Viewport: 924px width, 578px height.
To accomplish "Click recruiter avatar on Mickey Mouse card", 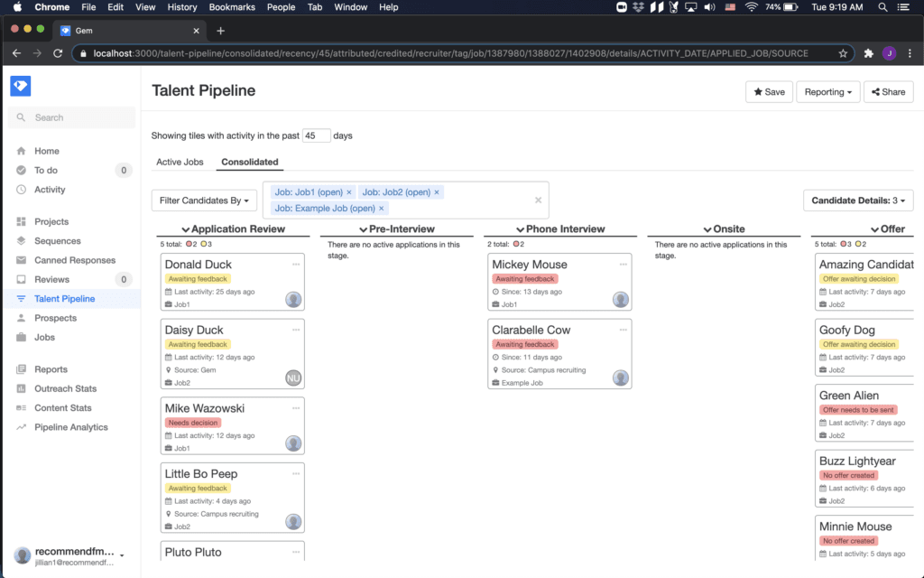I will pyautogui.click(x=621, y=300).
